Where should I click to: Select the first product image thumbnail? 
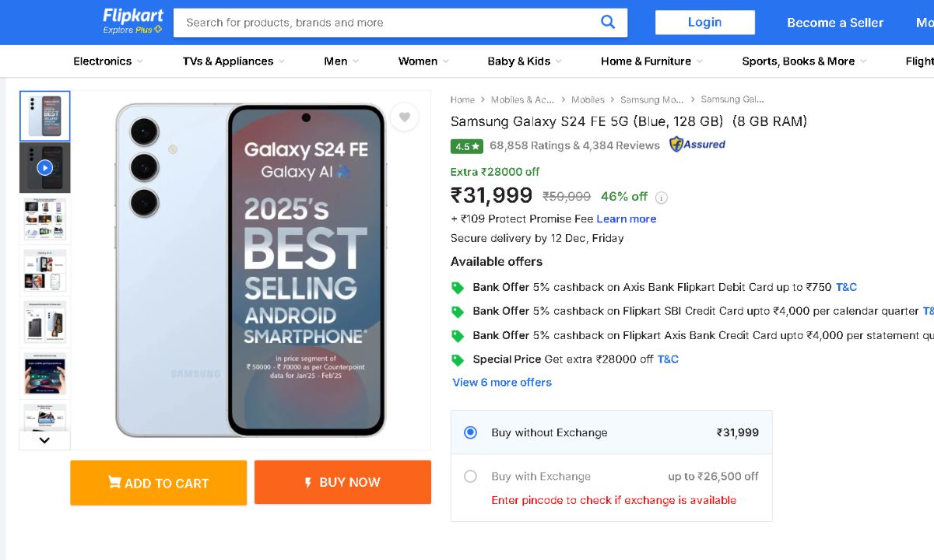click(x=45, y=116)
